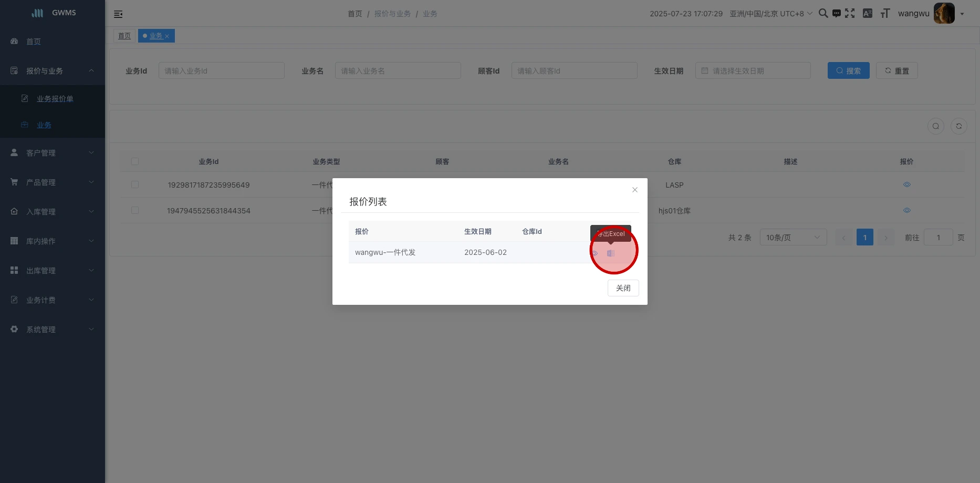Viewport: 980px width, 483px height.
Task: Expand the 客户管理 sidebar menu
Action: 53,153
